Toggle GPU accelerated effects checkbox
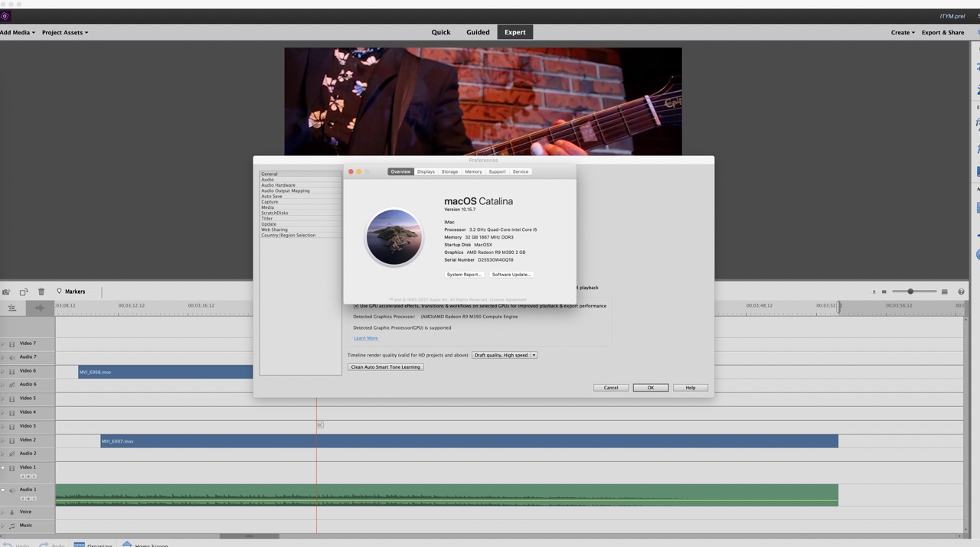This screenshot has width=980, height=547. click(x=356, y=306)
